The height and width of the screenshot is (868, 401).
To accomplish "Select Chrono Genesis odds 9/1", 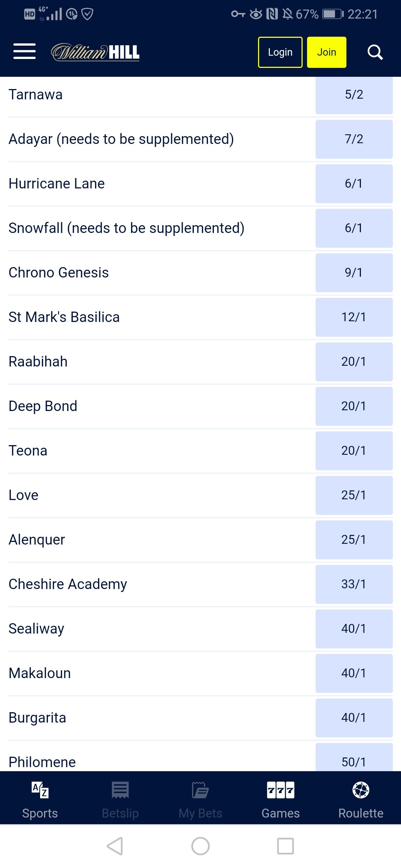I will (x=354, y=273).
